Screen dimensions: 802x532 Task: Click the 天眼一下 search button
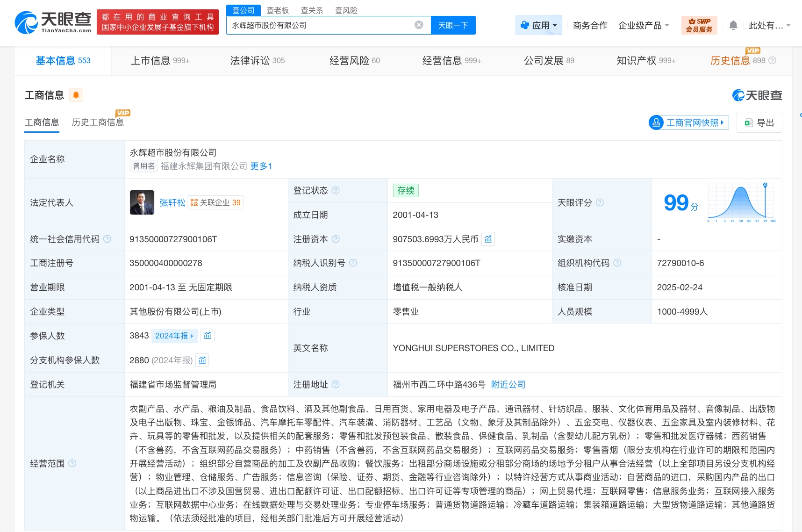pos(453,25)
